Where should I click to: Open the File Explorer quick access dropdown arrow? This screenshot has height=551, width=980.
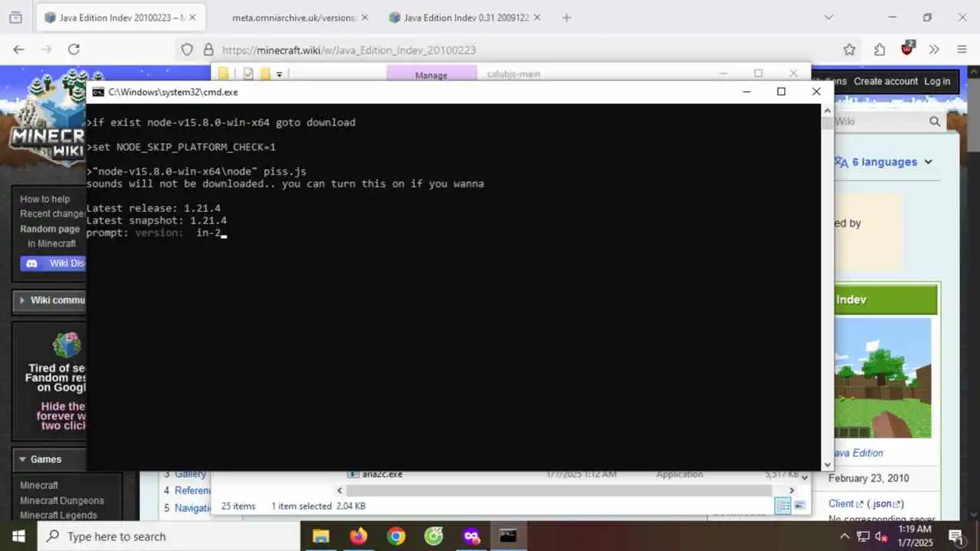coord(279,74)
